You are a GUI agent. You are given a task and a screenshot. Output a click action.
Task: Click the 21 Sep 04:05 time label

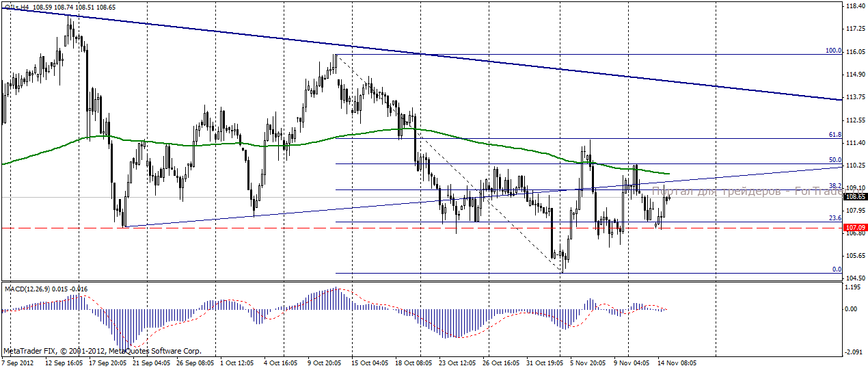point(153,362)
